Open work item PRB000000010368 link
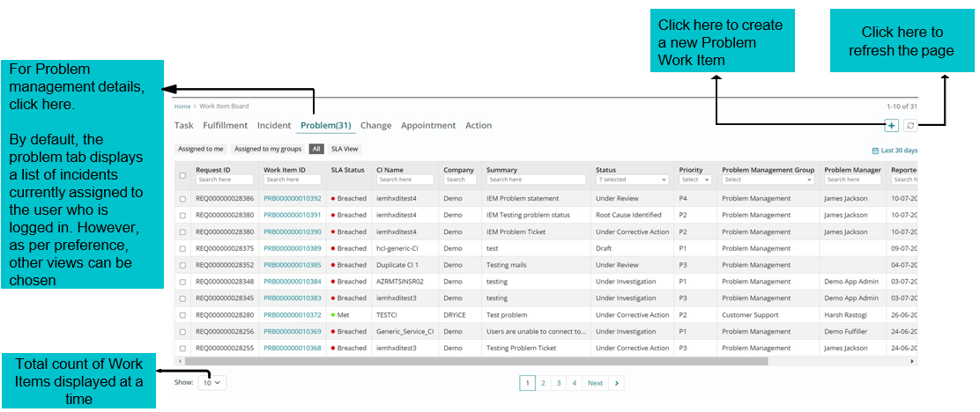 click(x=293, y=349)
